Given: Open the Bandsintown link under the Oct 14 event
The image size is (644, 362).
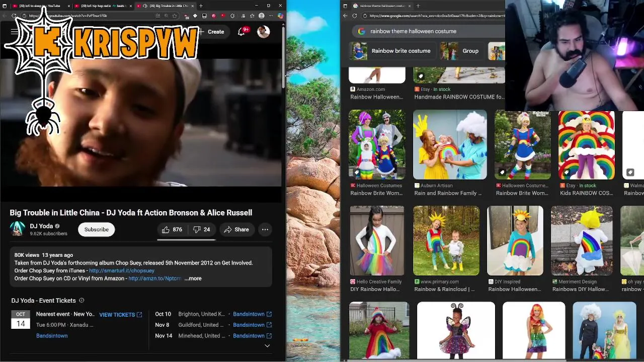Looking at the screenshot, I should (52, 335).
